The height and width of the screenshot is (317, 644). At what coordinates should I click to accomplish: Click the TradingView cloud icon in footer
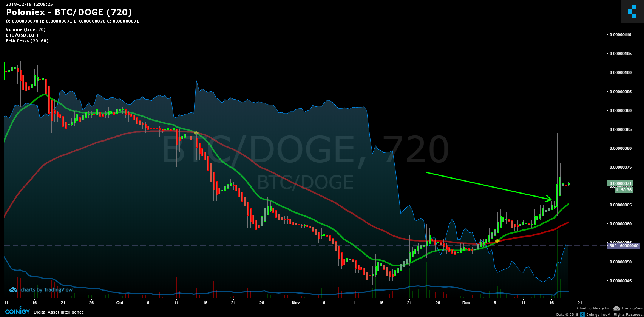click(616, 308)
